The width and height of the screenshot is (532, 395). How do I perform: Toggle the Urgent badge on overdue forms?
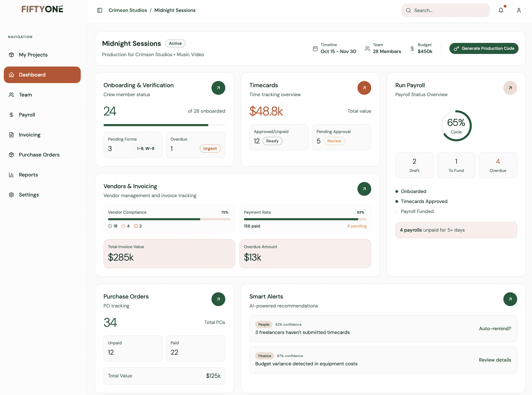tap(210, 148)
